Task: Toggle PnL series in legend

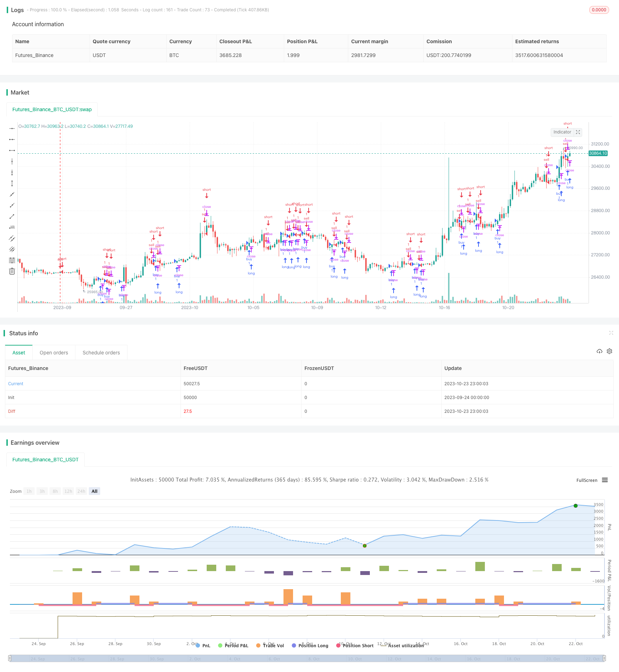Action: coord(203,645)
